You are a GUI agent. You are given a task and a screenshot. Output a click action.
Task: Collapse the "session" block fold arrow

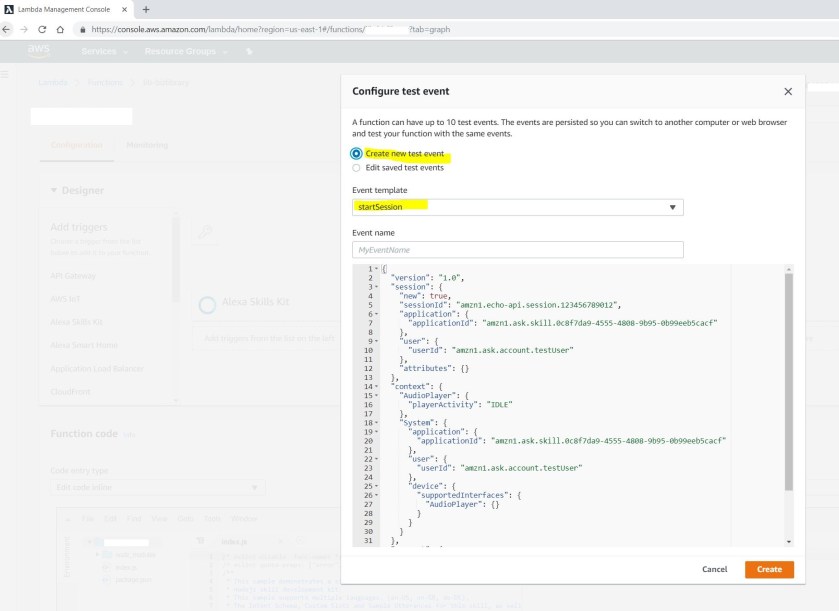coord(375,287)
